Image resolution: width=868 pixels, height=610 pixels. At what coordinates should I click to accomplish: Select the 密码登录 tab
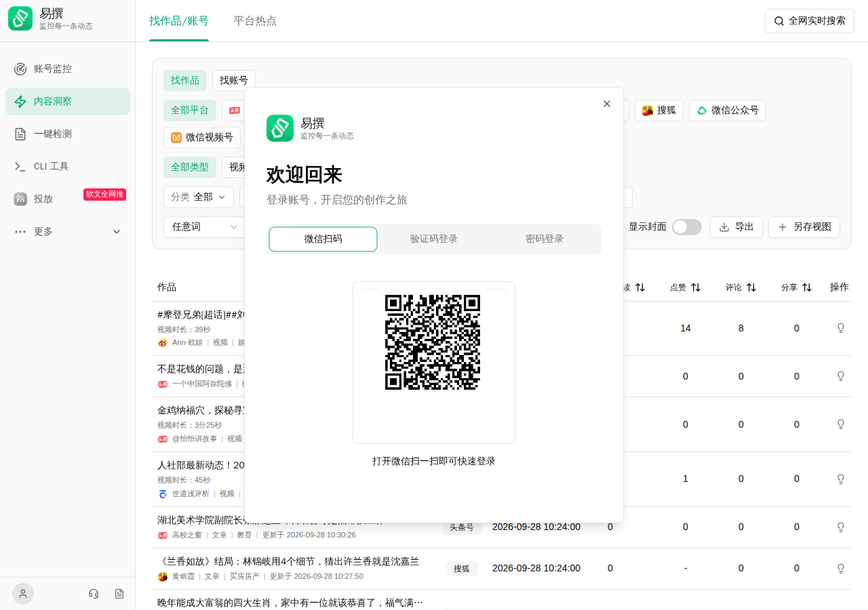[545, 239]
